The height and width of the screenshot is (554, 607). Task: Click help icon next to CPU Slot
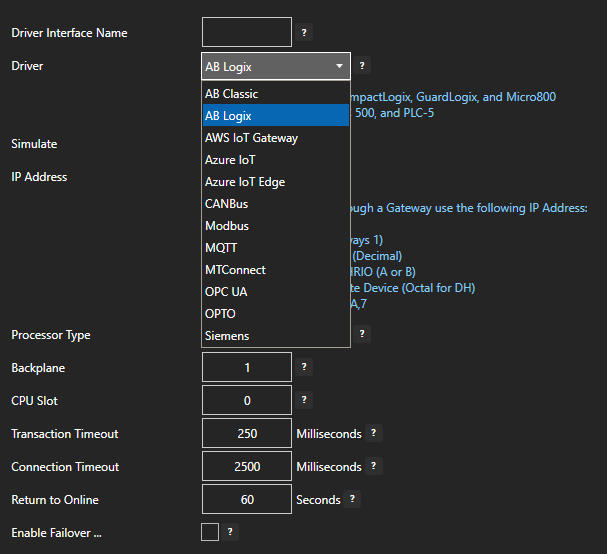(305, 400)
